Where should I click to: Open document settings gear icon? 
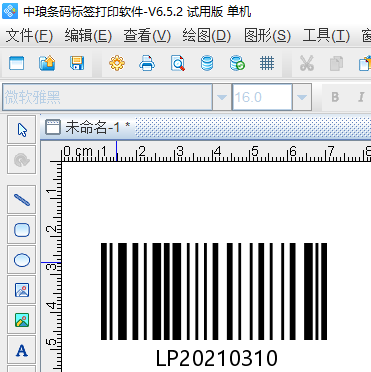pyautogui.click(x=117, y=63)
